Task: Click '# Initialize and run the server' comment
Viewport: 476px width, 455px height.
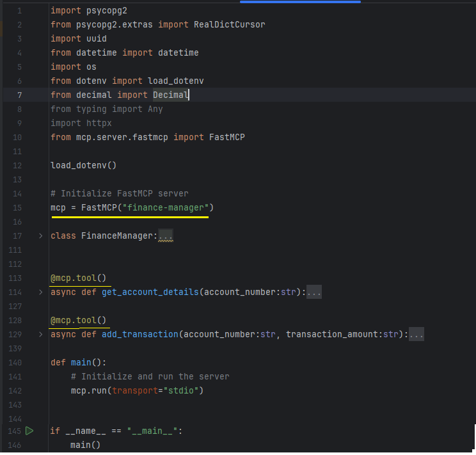Action: [150, 377]
